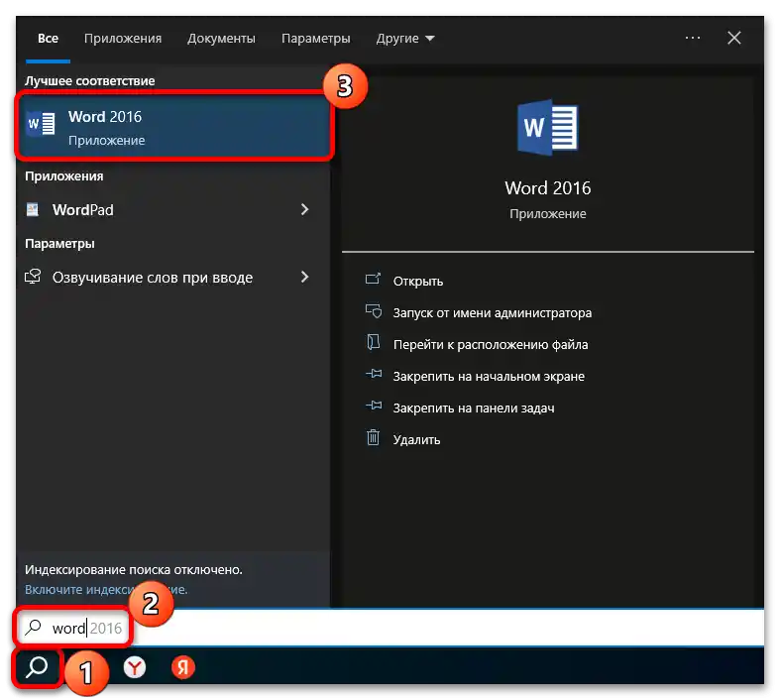This screenshot has height=700, width=780.
Task: Click the trash icon next to Удалить
Action: pos(374,438)
